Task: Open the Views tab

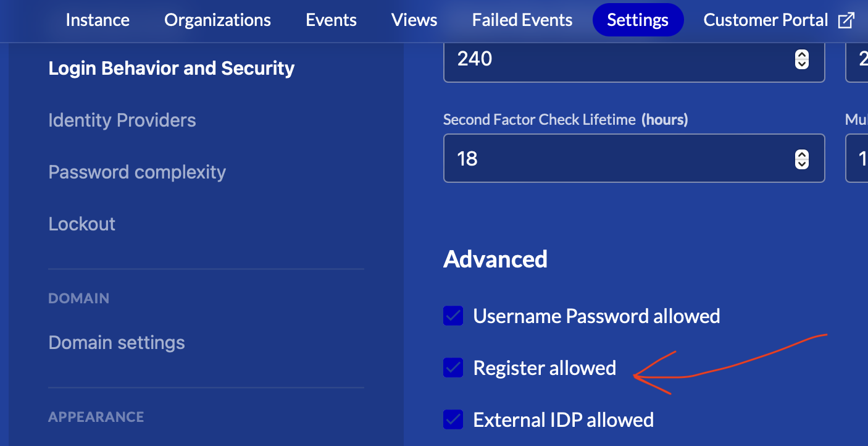Action: coord(414,20)
